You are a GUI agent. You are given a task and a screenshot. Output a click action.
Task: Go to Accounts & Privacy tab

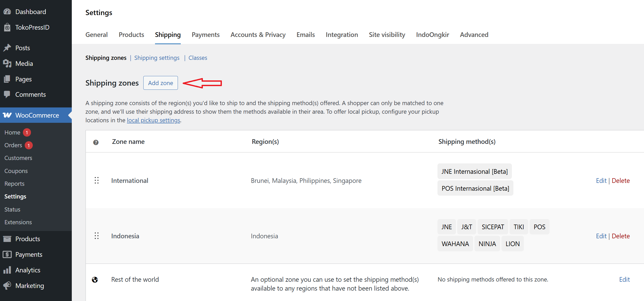pyautogui.click(x=258, y=35)
